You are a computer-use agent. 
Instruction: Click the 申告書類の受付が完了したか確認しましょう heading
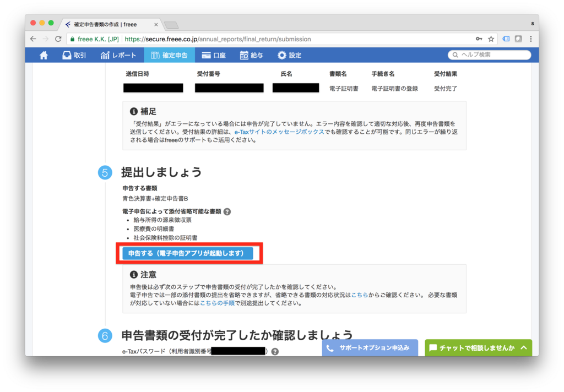point(237,335)
